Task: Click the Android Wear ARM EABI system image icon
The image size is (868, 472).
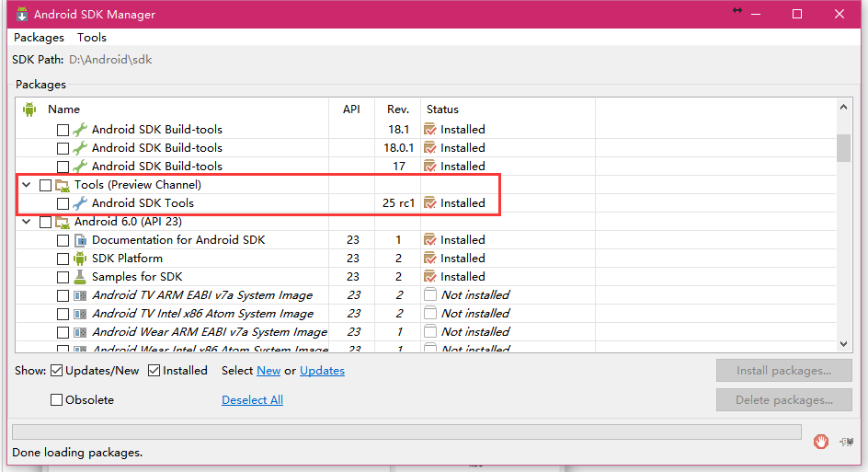Action: (x=80, y=332)
